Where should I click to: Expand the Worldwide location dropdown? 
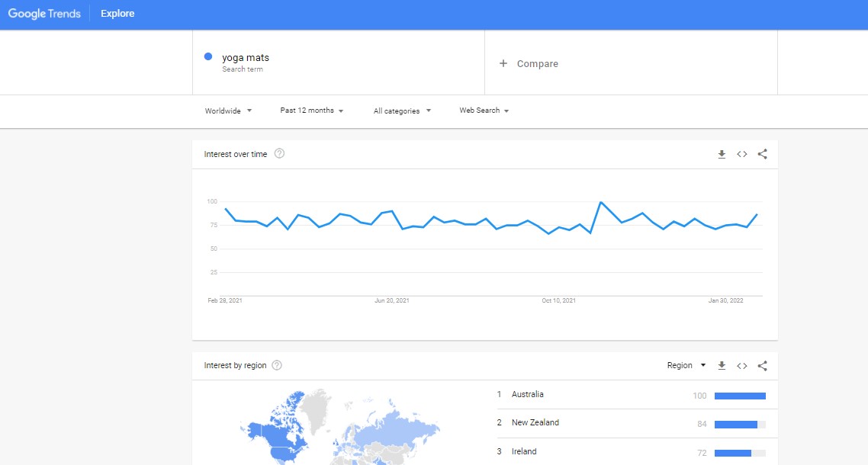click(x=228, y=111)
